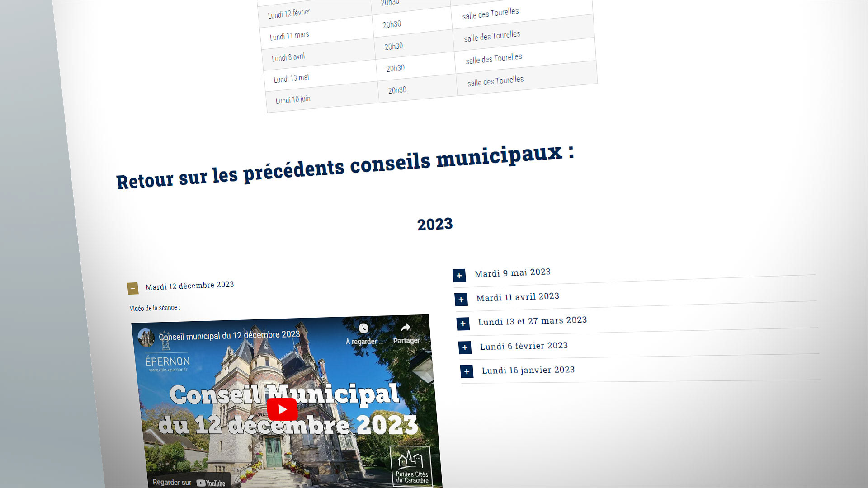
Task: Collapse the Mardi 12 décembre 2023 minus icon
Action: coord(133,288)
